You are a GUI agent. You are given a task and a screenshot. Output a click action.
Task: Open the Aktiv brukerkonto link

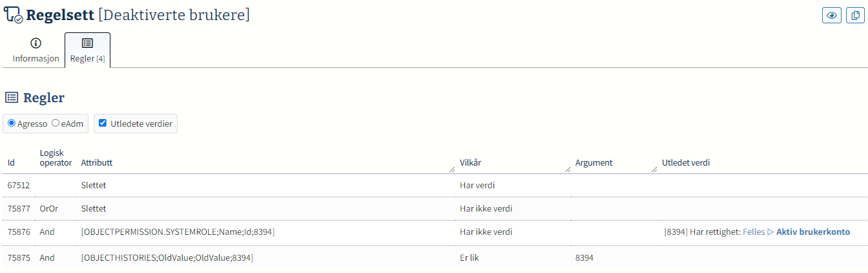coord(813,232)
